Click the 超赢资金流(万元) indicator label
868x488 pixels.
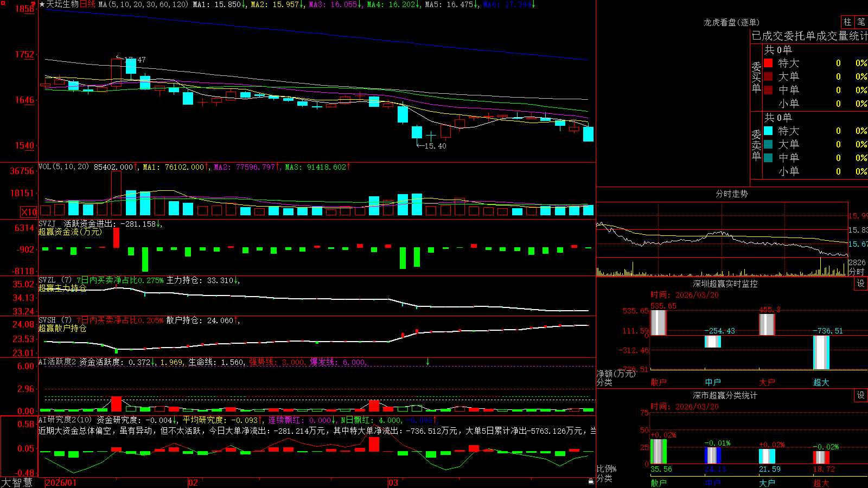click(x=70, y=232)
